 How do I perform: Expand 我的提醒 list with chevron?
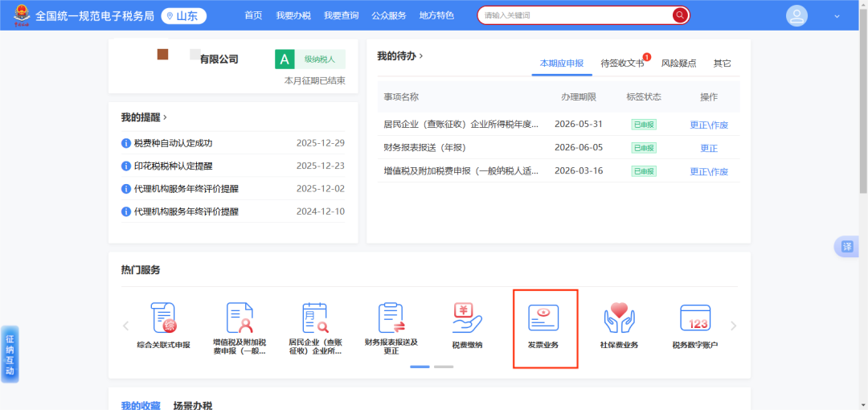tap(165, 117)
